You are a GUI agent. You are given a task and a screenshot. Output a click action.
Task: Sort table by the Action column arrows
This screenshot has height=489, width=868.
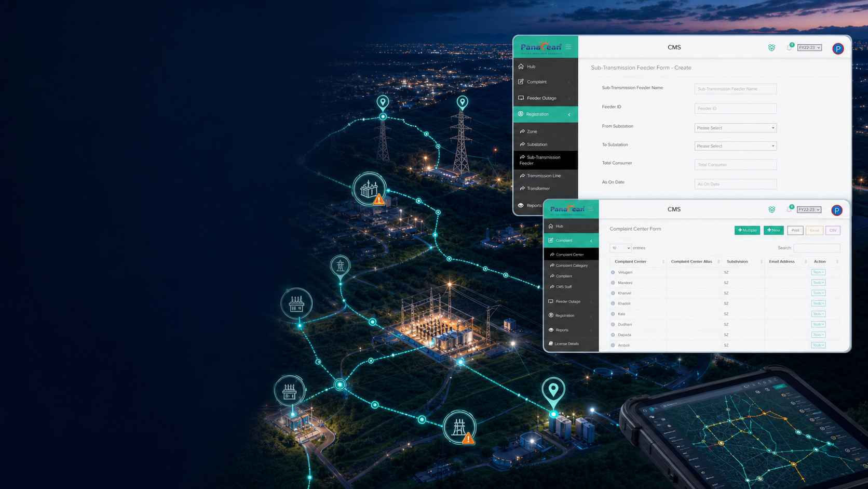coord(837,261)
